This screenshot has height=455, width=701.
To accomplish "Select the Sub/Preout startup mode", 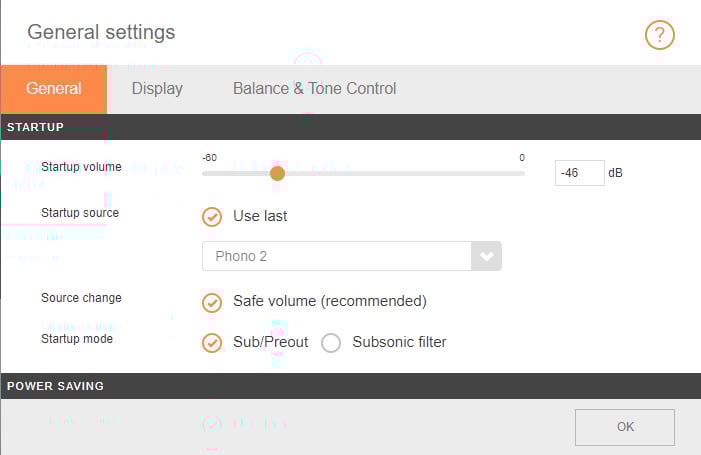I will [212, 343].
